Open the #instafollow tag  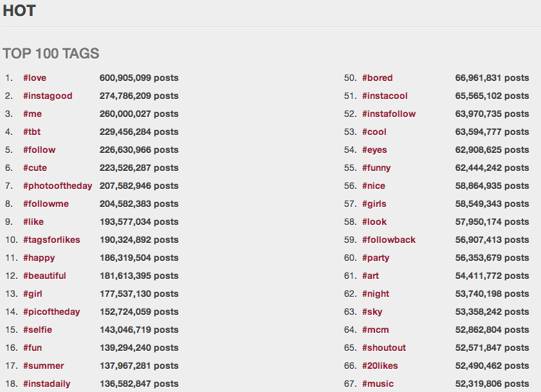[x=389, y=114]
